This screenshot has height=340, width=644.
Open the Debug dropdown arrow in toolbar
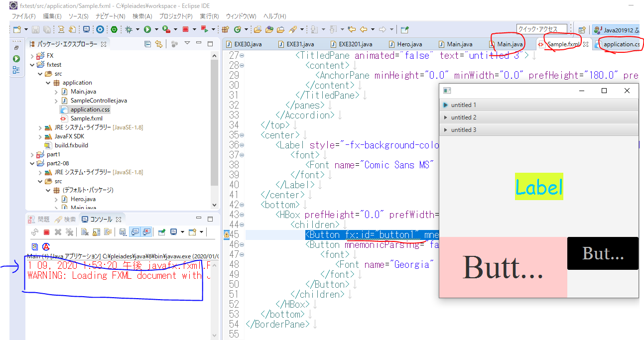pos(137,29)
